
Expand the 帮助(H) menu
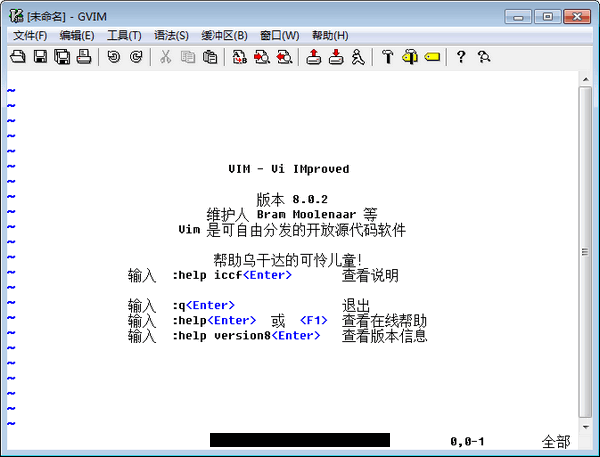coord(330,35)
